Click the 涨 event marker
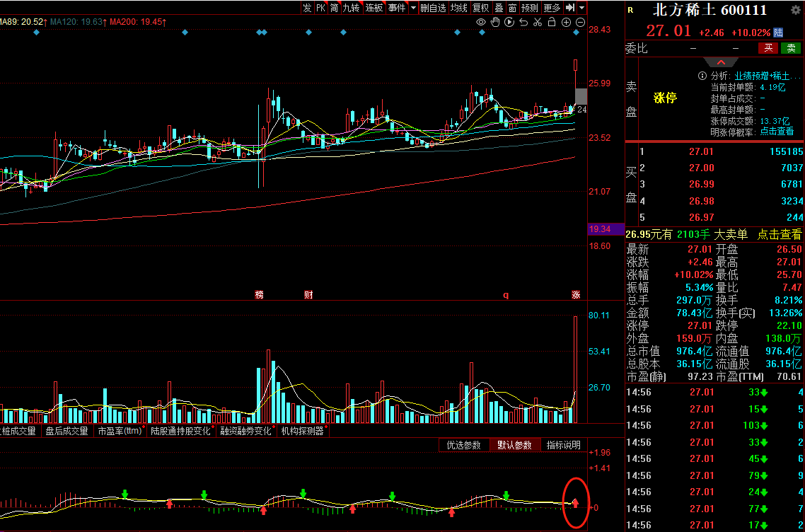This screenshot has height=532, width=805. 576,295
